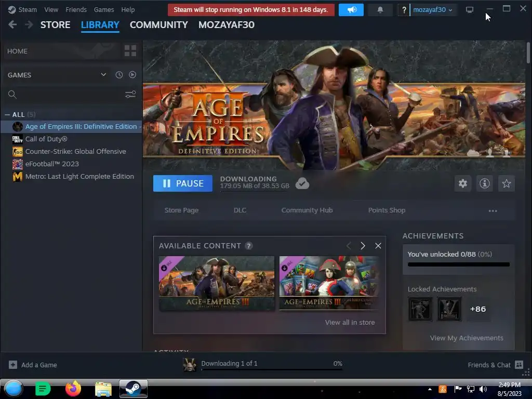Click the library search magnifier icon
The height and width of the screenshot is (399, 532).
click(12, 95)
